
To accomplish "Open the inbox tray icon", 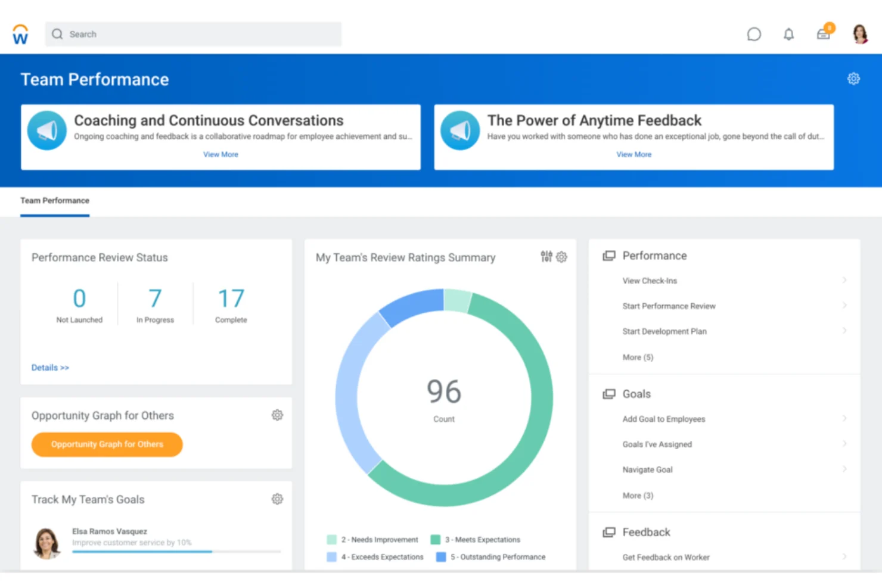I will (x=824, y=33).
